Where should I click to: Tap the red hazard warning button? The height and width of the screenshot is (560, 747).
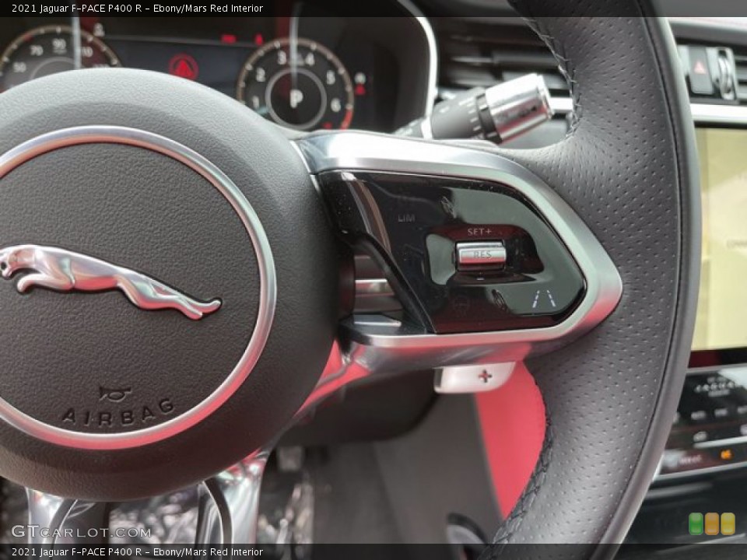(x=700, y=68)
